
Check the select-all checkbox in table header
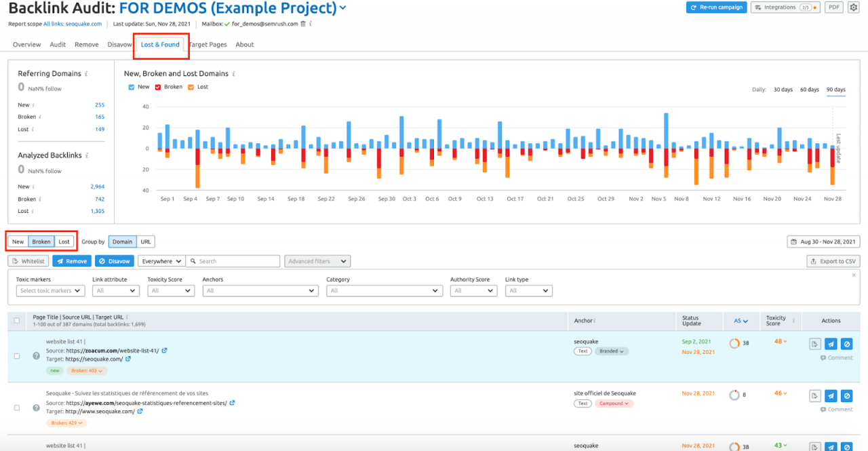(17, 321)
